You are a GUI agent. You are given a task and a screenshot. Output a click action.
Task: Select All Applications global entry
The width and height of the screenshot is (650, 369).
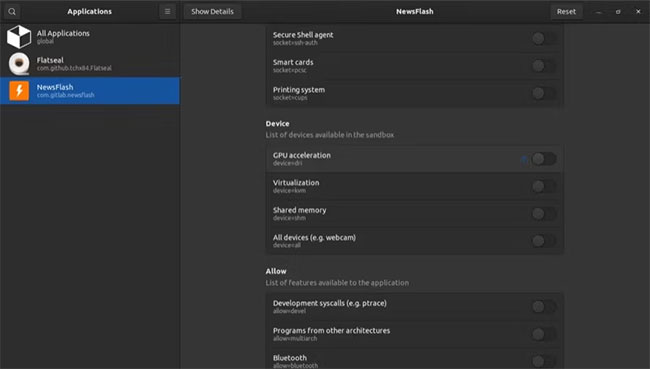click(x=90, y=37)
